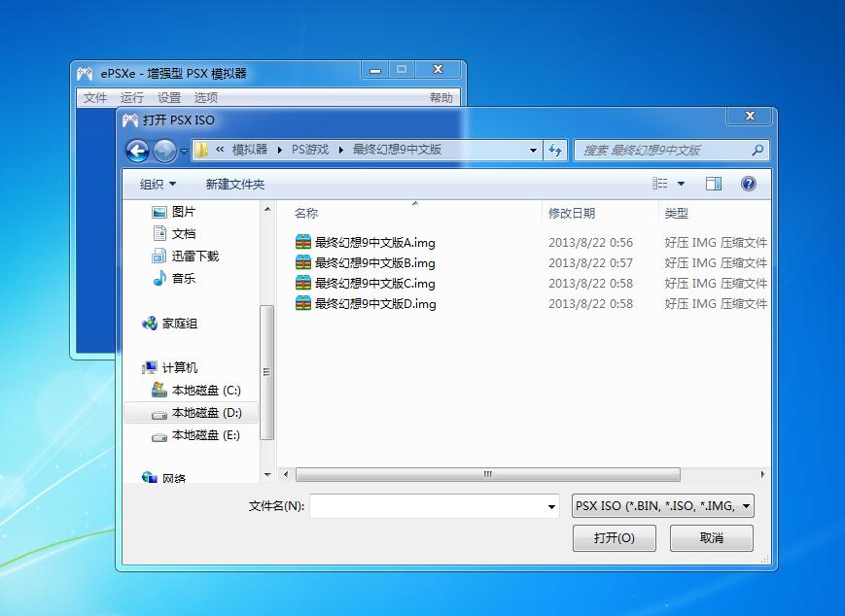Open the 设置 menu in ePSXe window
The width and height of the screenshot is (845, 616).
tap(168, 97)
